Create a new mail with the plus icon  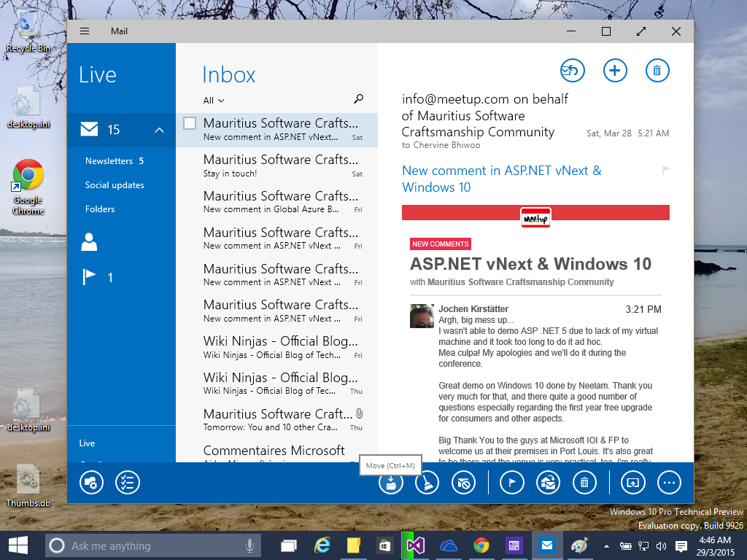615,71
